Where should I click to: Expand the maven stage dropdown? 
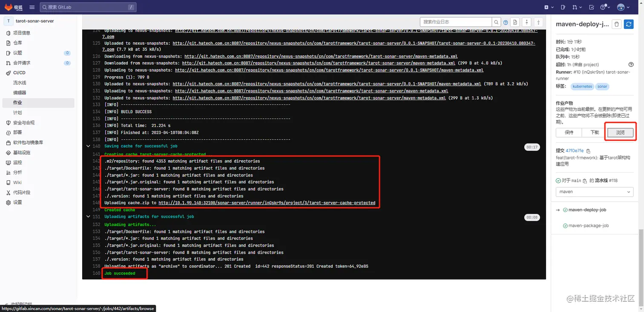click(595, 192)
